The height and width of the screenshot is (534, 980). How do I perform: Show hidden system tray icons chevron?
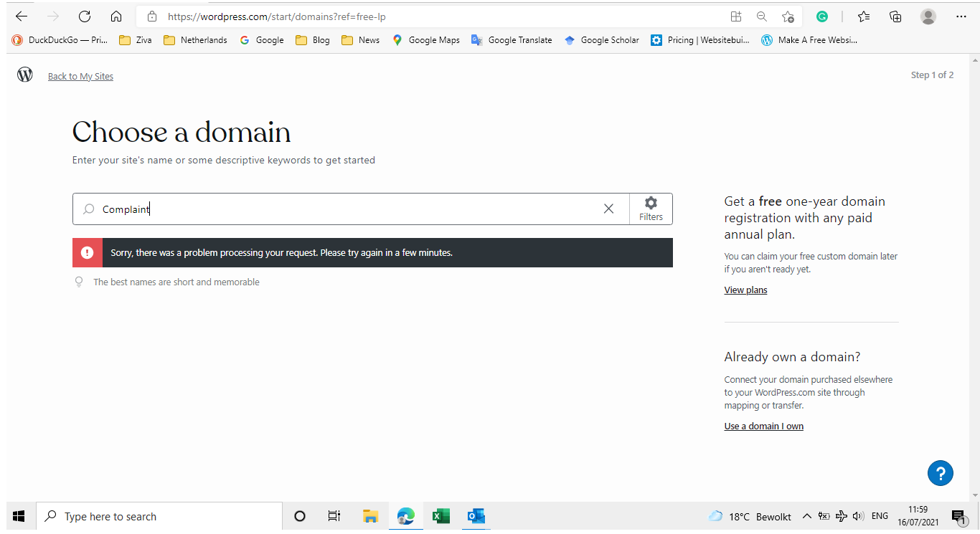click(x=806, y=516)
